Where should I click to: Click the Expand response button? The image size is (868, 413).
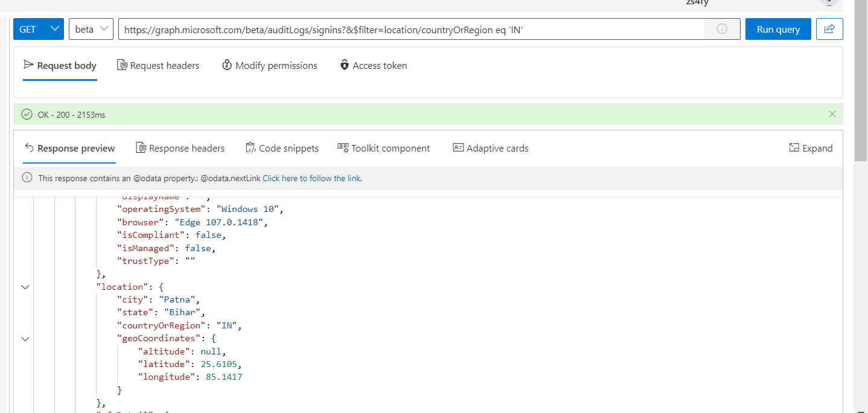point(811,148)
